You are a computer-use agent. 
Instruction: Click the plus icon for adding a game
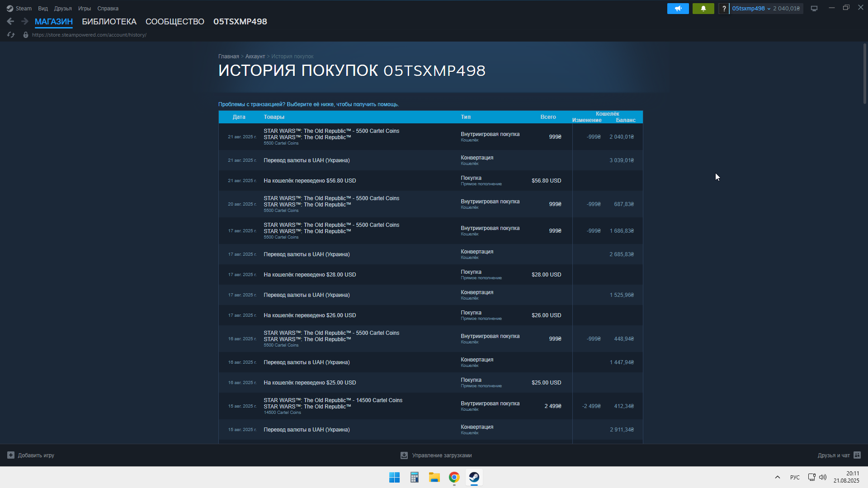tap(11, 455)
